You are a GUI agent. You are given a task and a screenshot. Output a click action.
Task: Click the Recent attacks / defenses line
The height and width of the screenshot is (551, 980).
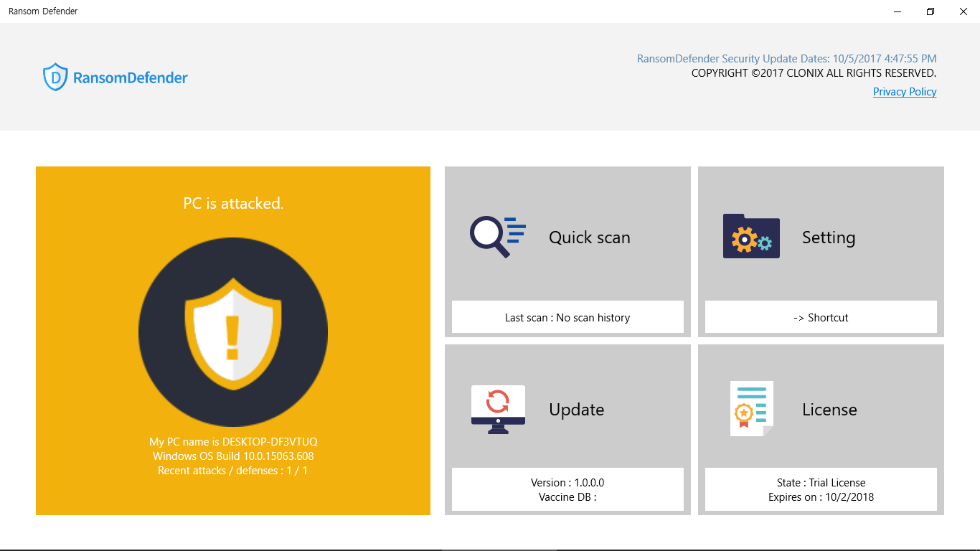click(233, 471)
